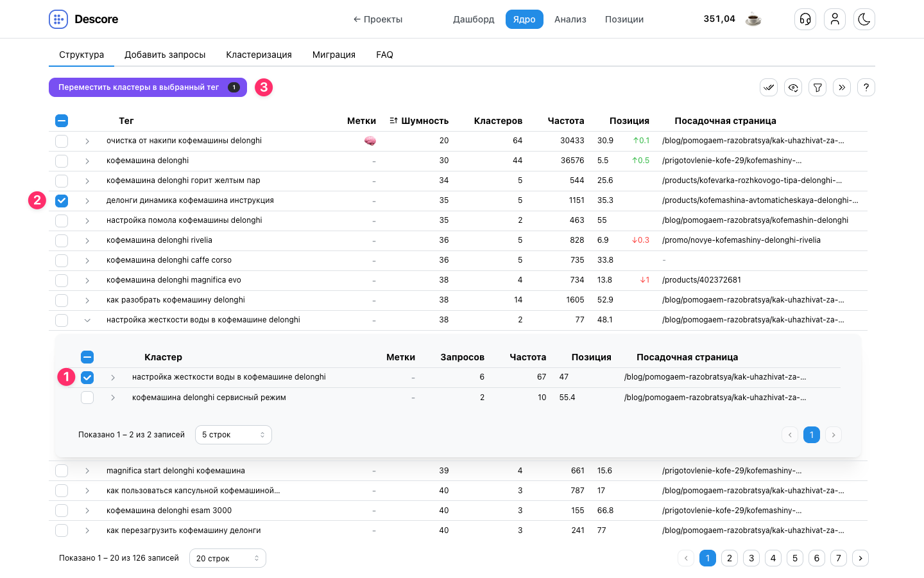
Task: Click tag 'как пользоваться капсульной кофемашиной…'
Action: (193, 491)
